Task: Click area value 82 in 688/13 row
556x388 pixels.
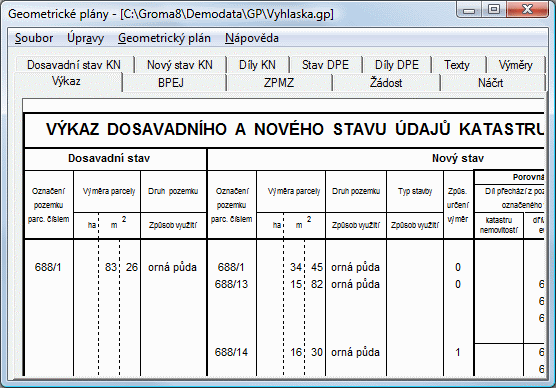Action: tap(317, 284)
